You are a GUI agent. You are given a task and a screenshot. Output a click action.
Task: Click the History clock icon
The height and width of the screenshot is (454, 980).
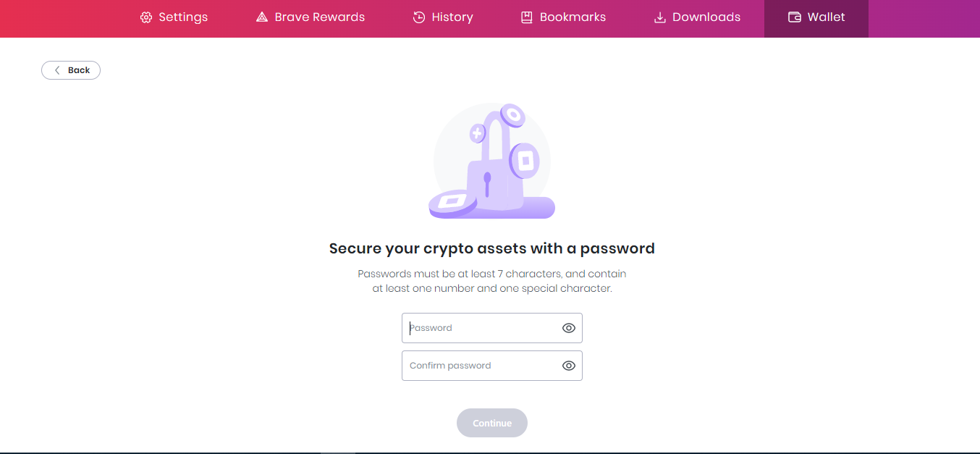click(x=419, y=17)
